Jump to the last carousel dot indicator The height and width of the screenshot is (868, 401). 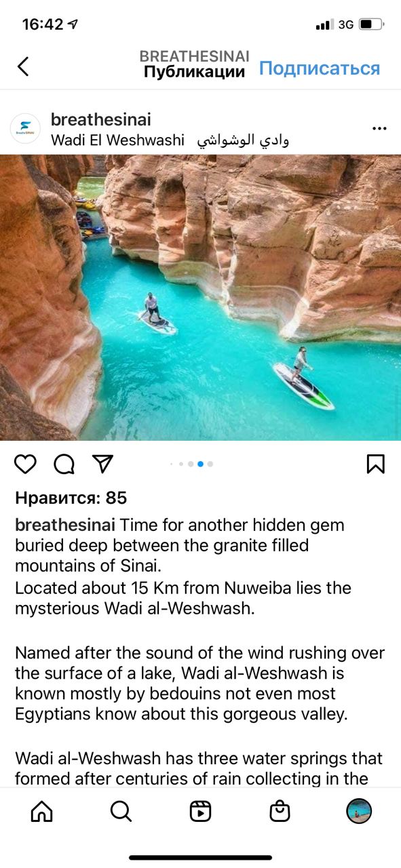click(x=210, y=465)
